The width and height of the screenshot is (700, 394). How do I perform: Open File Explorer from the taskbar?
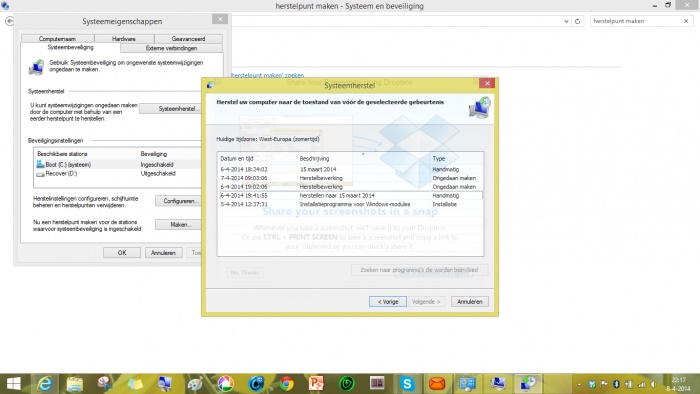coord(75,384)
